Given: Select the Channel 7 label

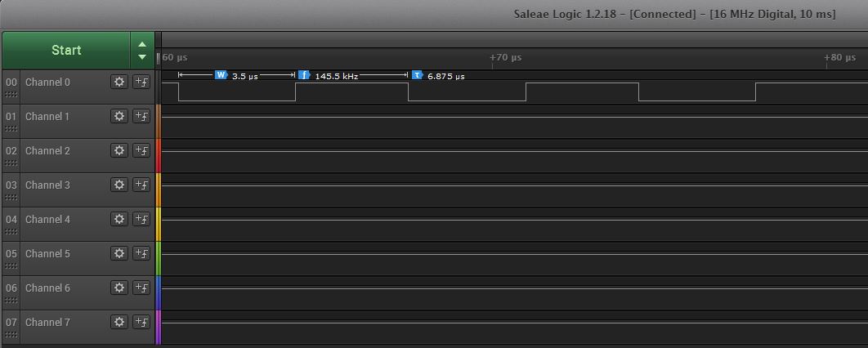Looking at the screenshot, I should (47, 323).
